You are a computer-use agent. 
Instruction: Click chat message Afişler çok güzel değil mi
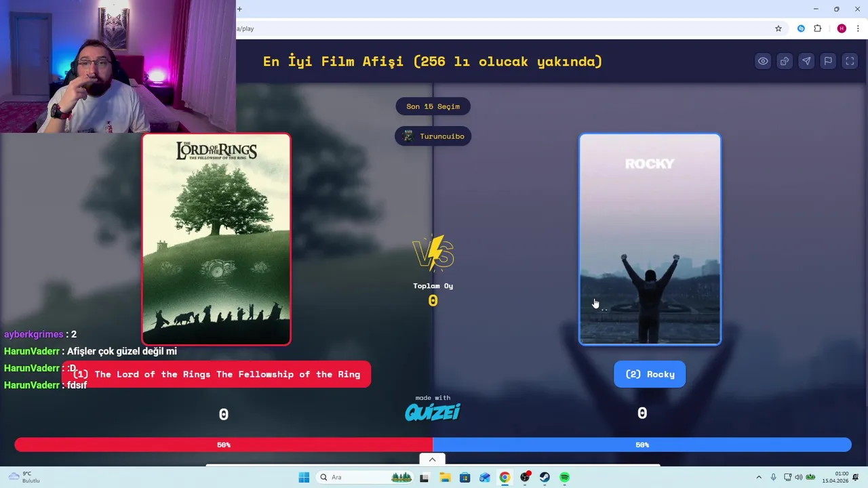(x=90, y=351)
